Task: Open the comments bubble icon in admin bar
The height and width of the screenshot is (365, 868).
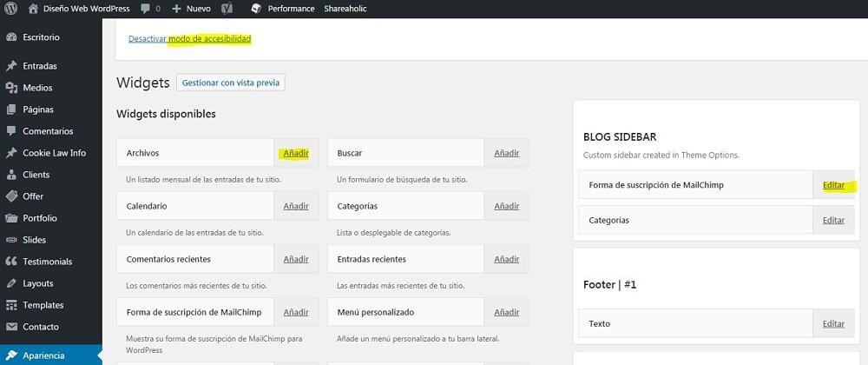Action: point(145,9)
